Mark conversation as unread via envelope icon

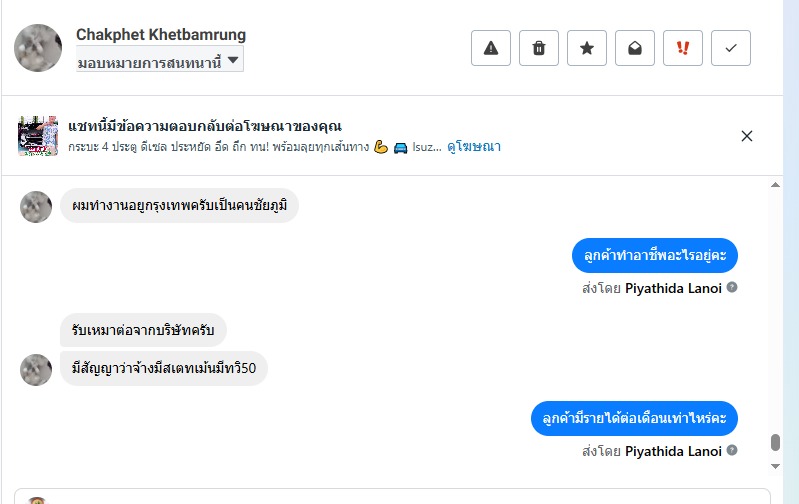[635, 48]
